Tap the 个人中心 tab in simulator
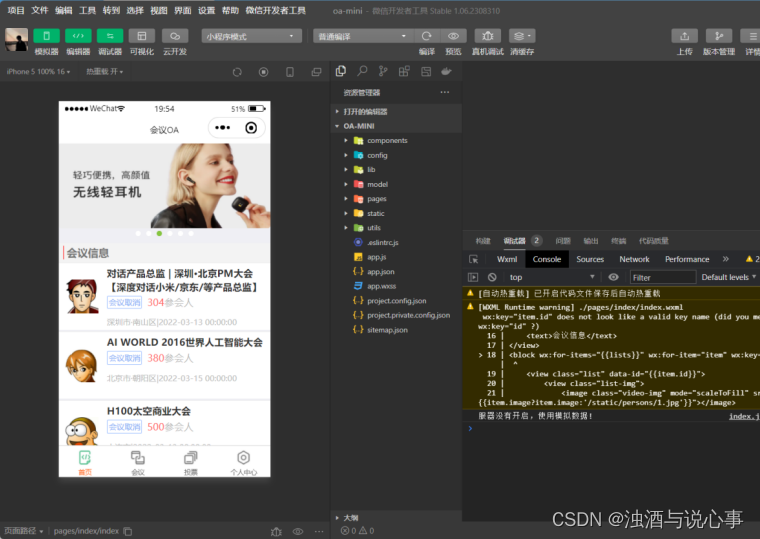760x539 pixels. [243, 463]
